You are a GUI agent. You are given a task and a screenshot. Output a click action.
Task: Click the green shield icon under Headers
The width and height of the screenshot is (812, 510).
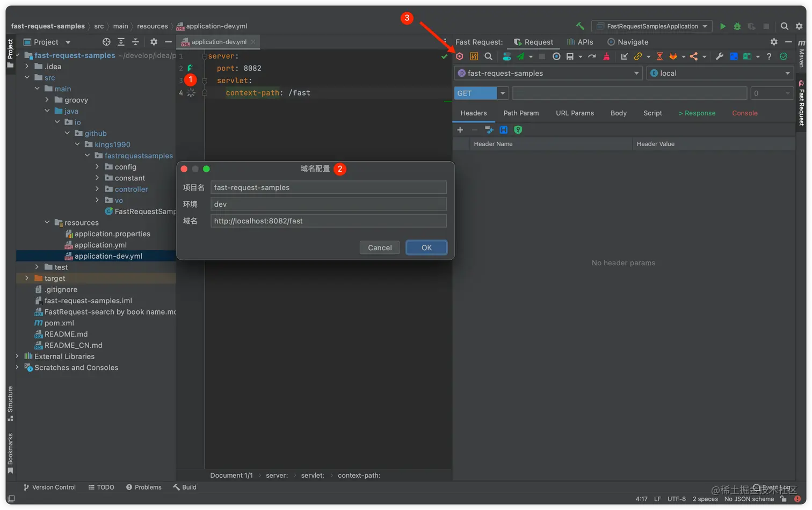(518, 130)
